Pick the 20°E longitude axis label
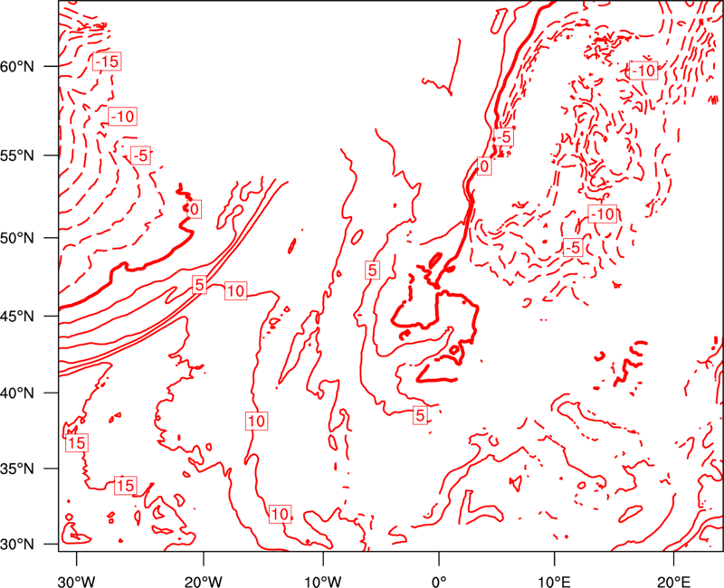 (x=673, y=582)
